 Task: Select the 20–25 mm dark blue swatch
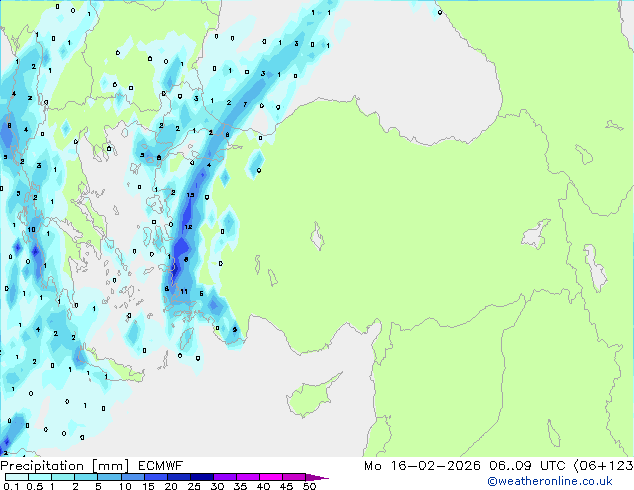pyautogui.click(x=179, y=477)
